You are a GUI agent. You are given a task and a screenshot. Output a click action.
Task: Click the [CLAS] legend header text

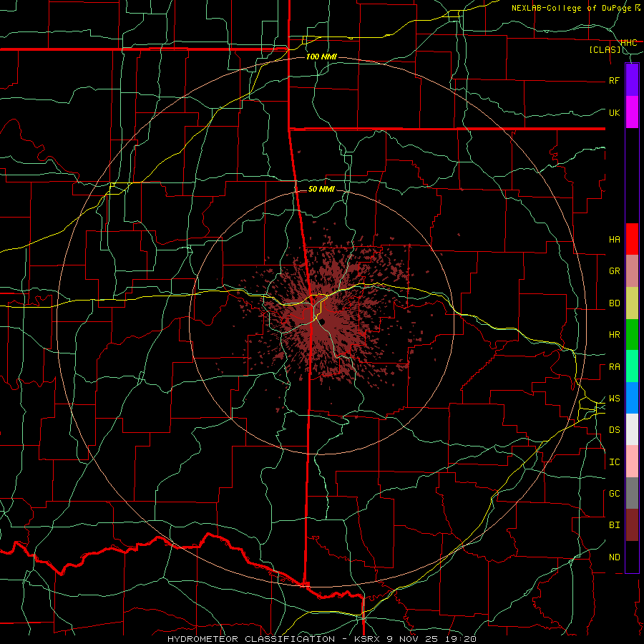point(605,50)
